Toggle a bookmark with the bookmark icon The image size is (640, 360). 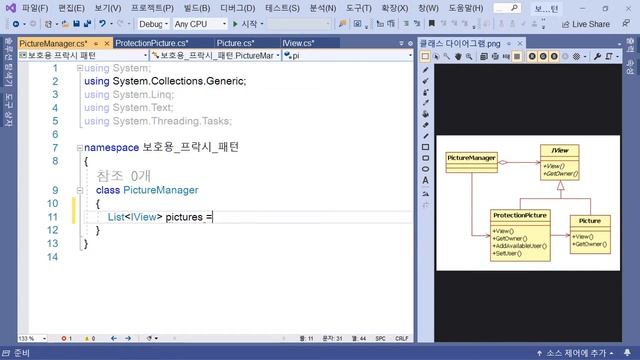(431, 24)
